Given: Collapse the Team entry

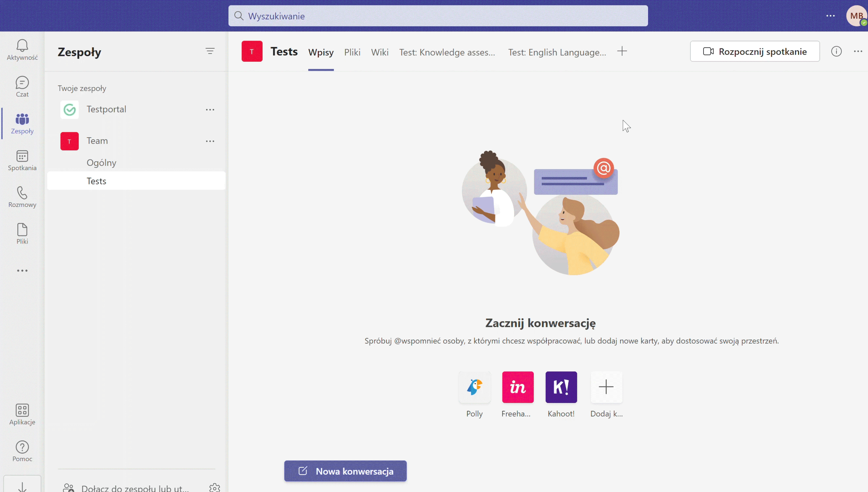Looking at the screenshot, I should click(97, 141).
